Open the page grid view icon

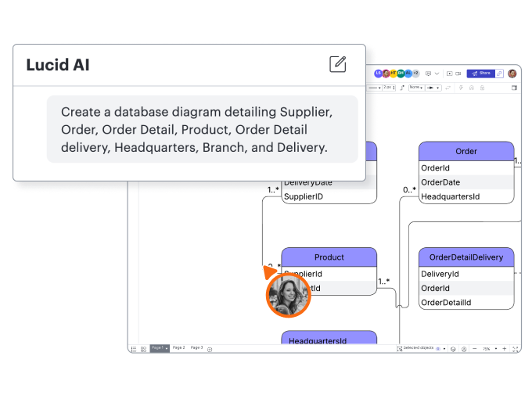(x=143, y=349)
